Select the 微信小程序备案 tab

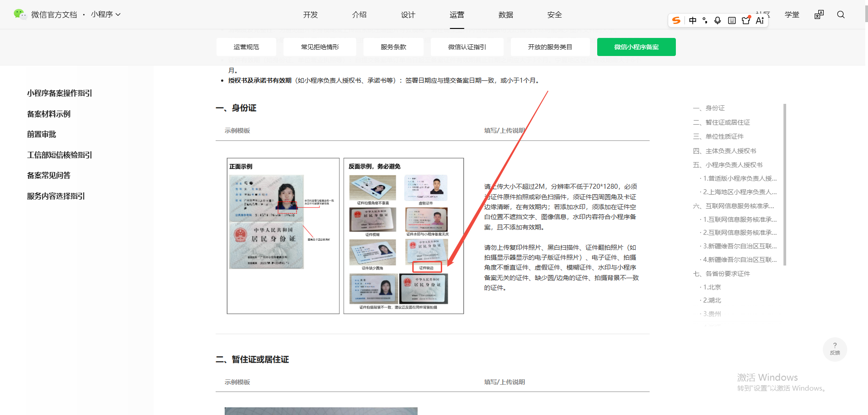636,47
